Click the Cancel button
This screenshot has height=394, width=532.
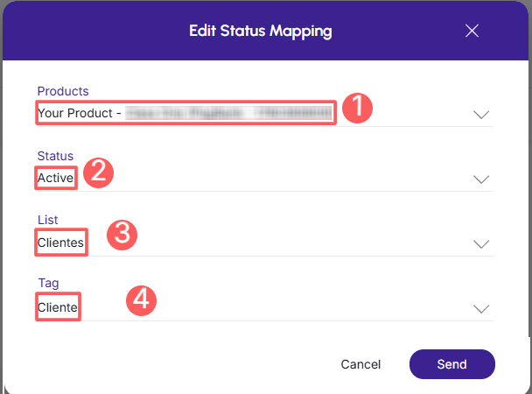360,364
